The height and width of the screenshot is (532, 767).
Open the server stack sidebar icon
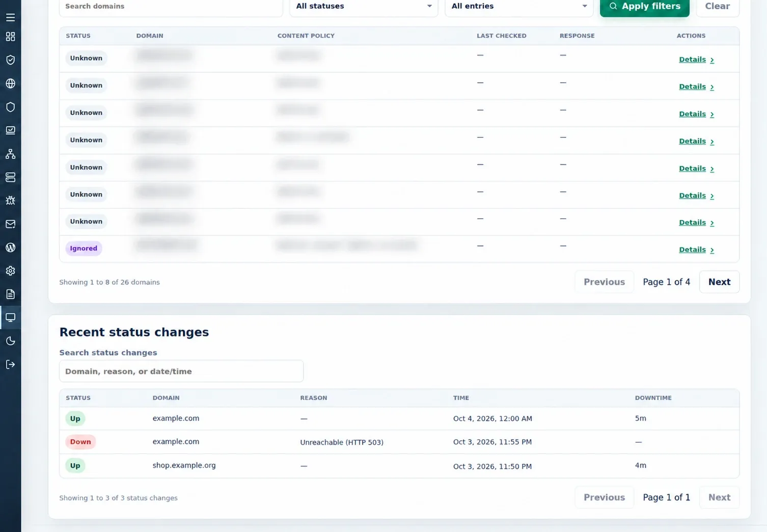click(10, 177)
